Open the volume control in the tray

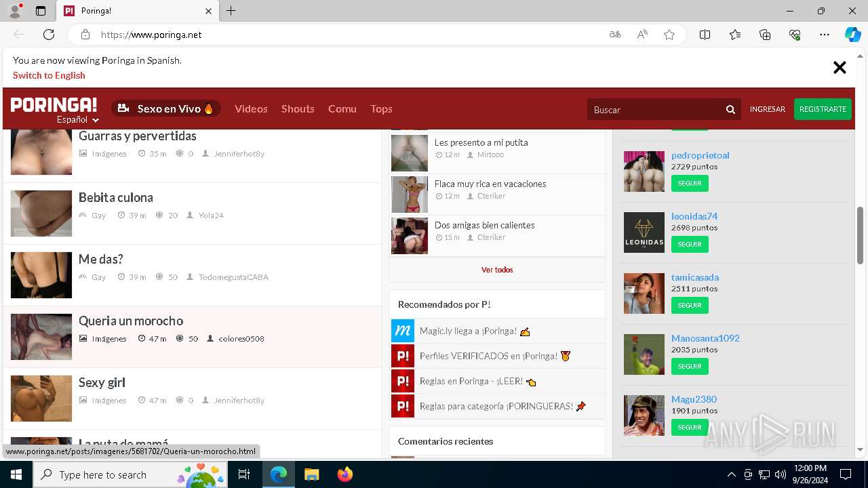click(x=780, y=474)
